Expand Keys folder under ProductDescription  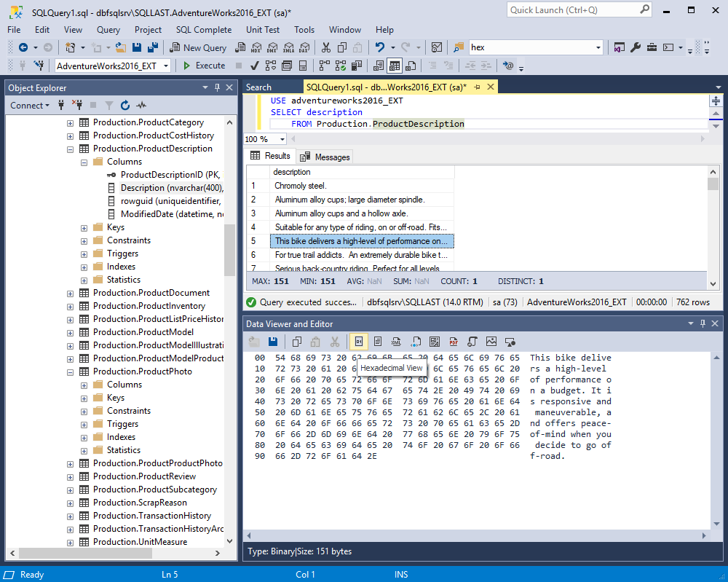[84, 228]
